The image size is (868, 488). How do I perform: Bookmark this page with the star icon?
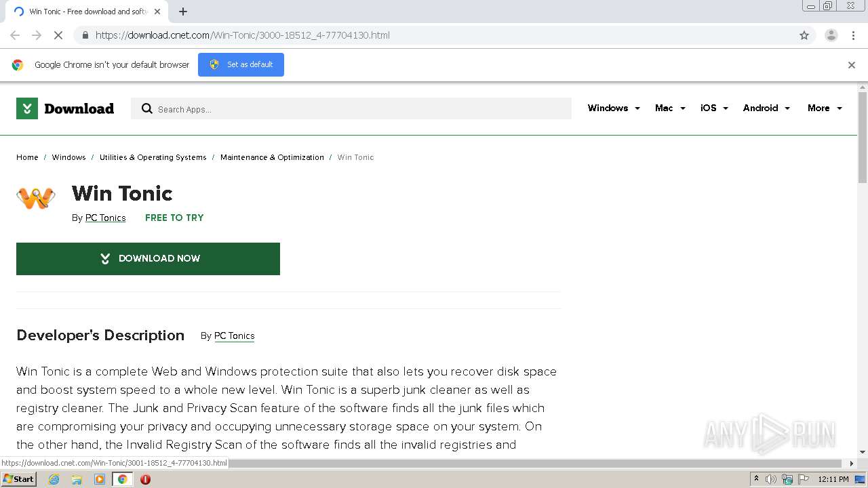coord(804,35)
